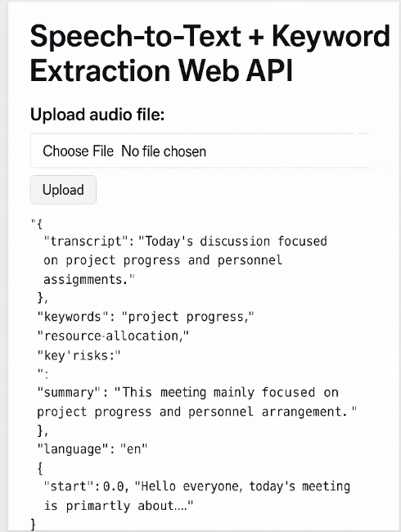This screenshot has width=401, height=532.
Task: Click the page title heading
Action: [x=210, y=53]
